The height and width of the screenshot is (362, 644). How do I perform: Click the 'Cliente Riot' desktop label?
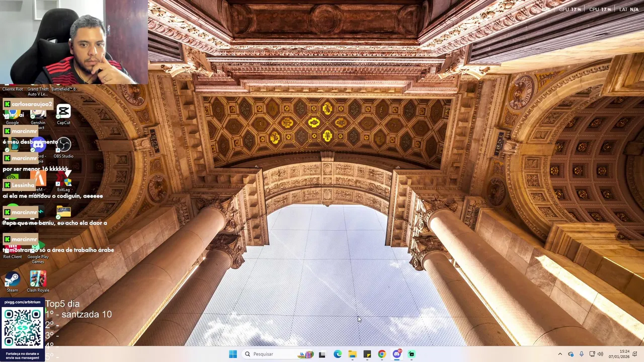[x=12, y=89]
